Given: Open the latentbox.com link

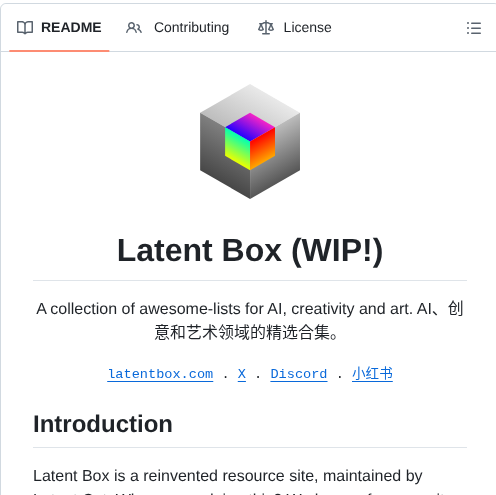Looking at the screenshot, I should click(160, 374).
